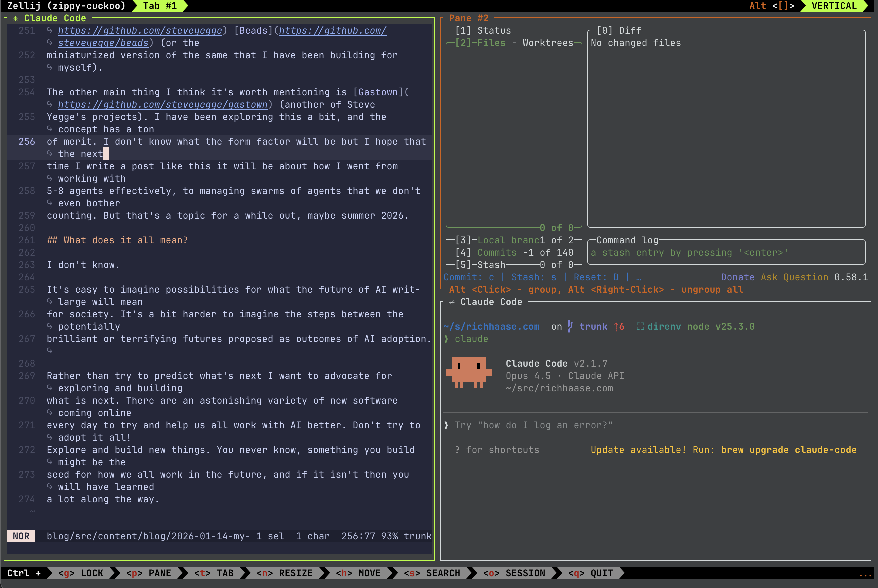Click the NOR mode indicator in Helix statusline

[21, 536]
